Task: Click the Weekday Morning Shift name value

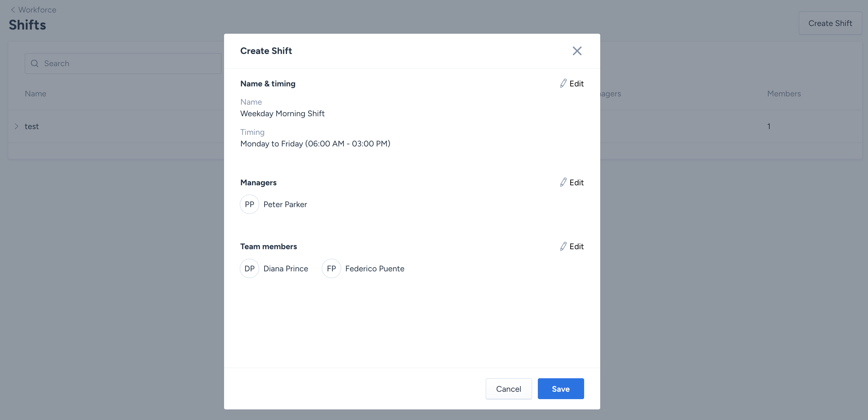Action: pos(282,113)
